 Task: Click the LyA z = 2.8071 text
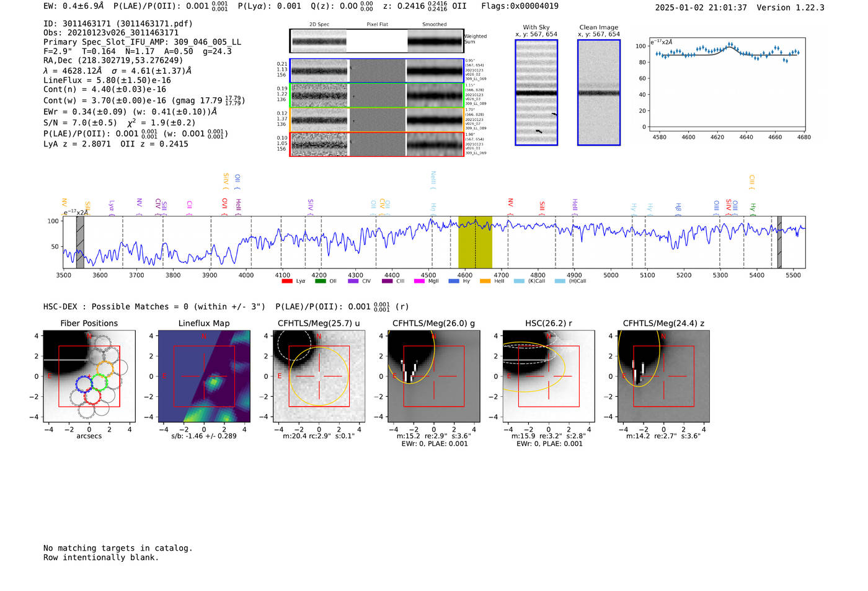[x=77, y=144]
